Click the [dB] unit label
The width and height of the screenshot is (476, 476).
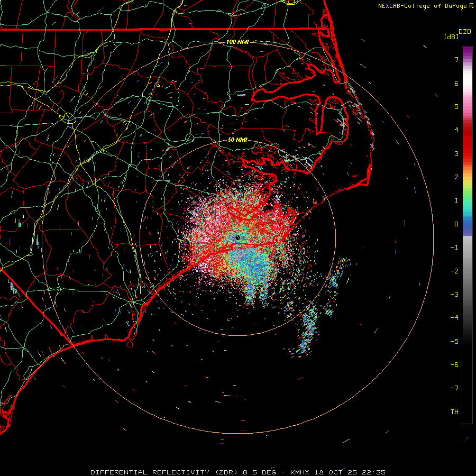click(x=451, y=37)
